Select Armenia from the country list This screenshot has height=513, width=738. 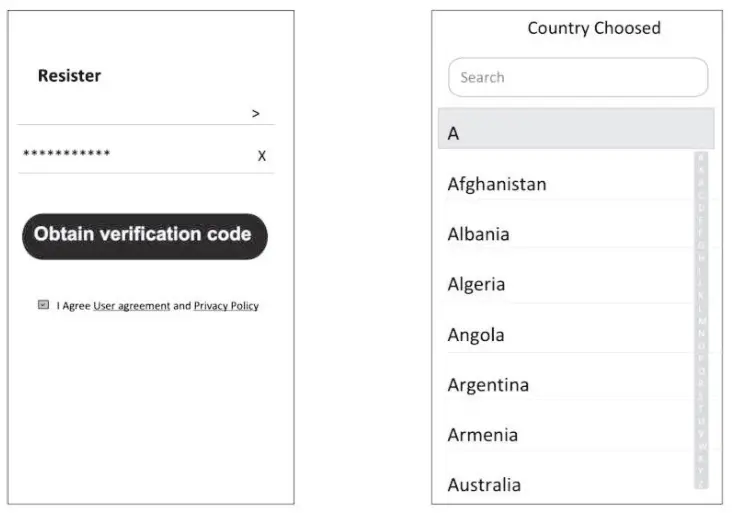click(x=482, y=435)
